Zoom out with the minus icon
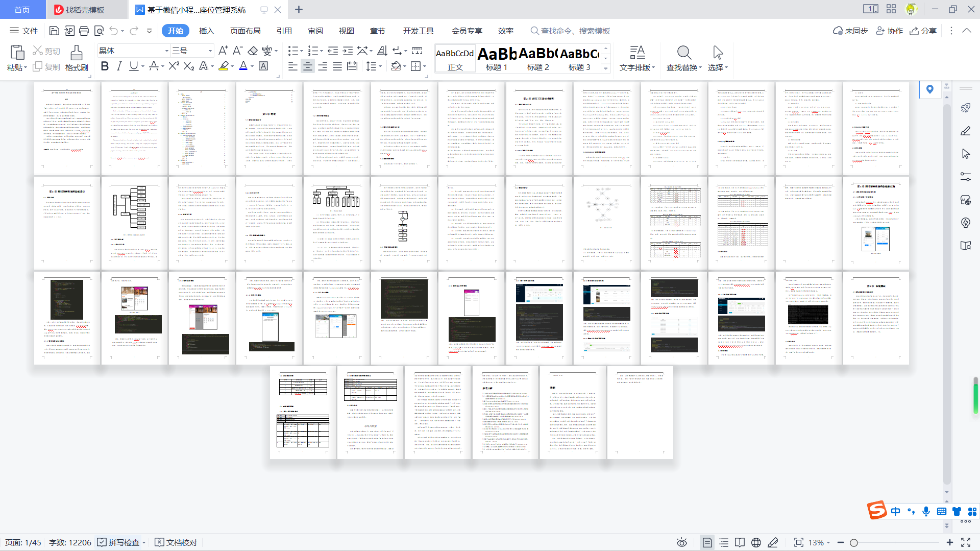This screenshot has width=980, height=551. point(841,542)
